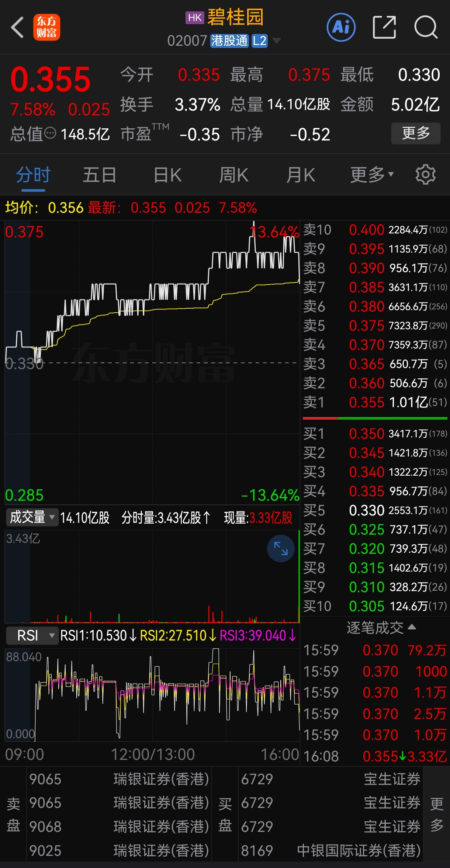Tap the 16:08 trade of 3.33亿
The image size is (450, 868).
(375, 756)
